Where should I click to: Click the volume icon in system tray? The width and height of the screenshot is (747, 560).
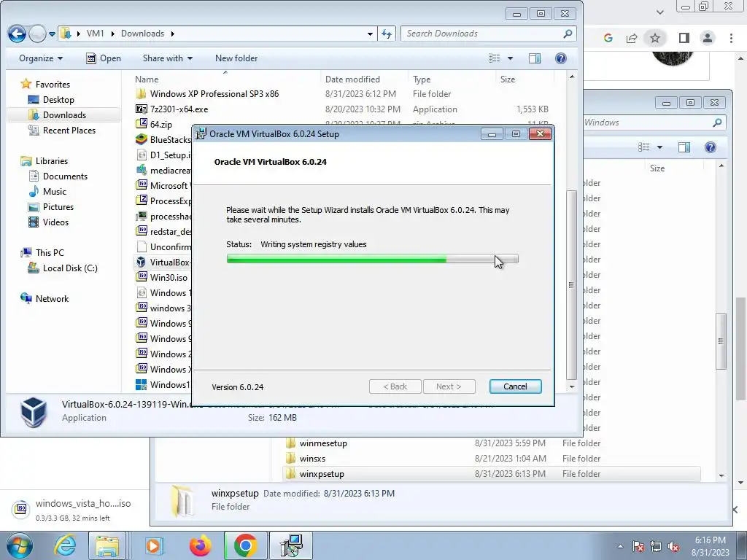[673, 546]
